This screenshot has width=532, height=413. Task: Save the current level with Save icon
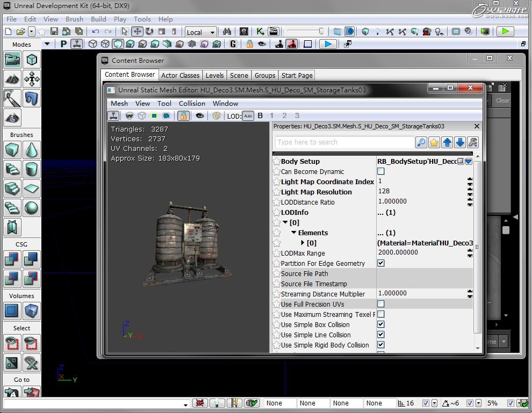[x=54, y=32]
